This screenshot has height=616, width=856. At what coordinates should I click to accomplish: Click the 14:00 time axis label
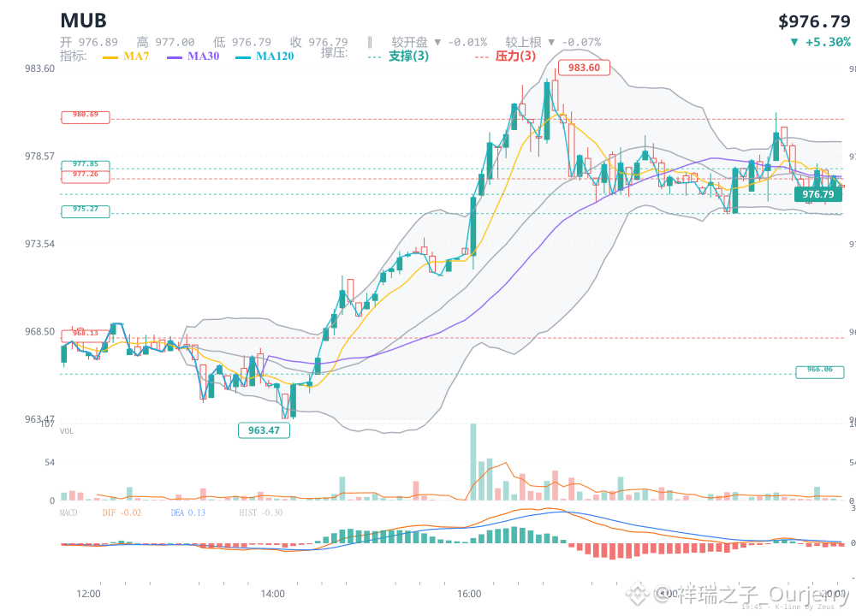(x=272, y=594)
